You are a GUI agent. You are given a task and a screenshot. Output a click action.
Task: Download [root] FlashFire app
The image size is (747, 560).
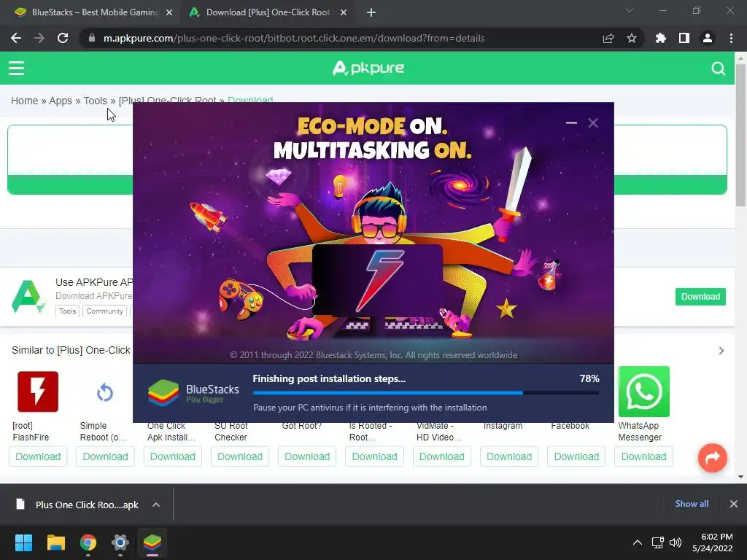(x=38, y=456)
